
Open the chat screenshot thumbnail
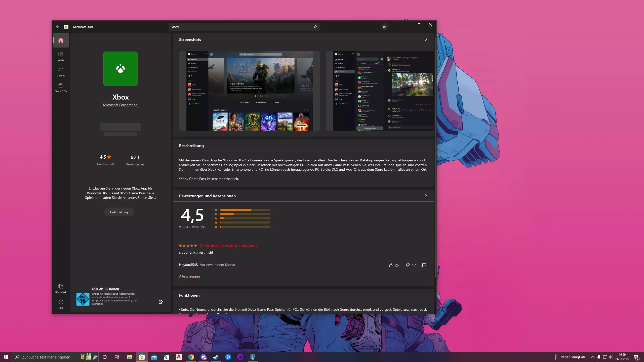[x=380, y=91]
